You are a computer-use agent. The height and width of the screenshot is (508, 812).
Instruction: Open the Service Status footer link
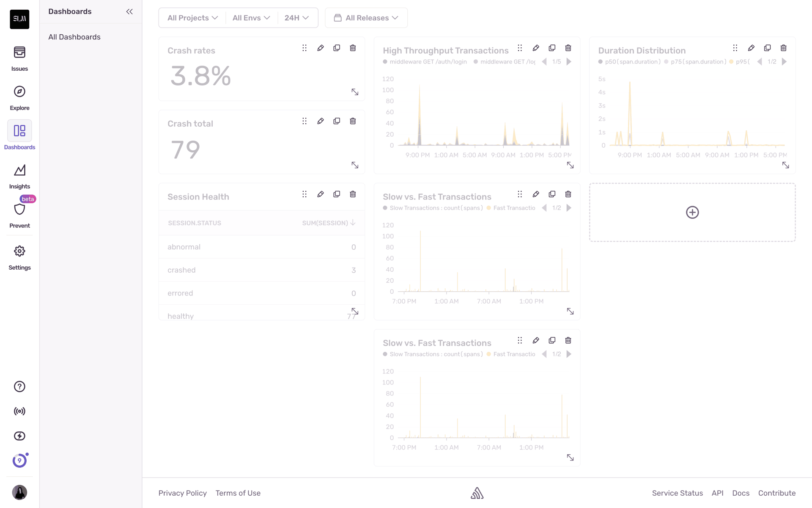click(x=678, y=493)
